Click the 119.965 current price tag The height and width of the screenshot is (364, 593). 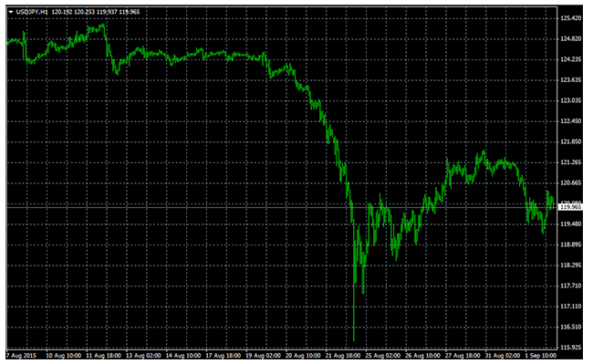(x=571, y=207)
